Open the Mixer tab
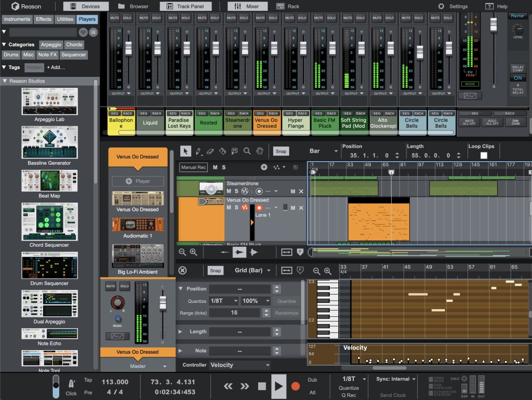The image size is (532, 400). click(x=247, y=6)
